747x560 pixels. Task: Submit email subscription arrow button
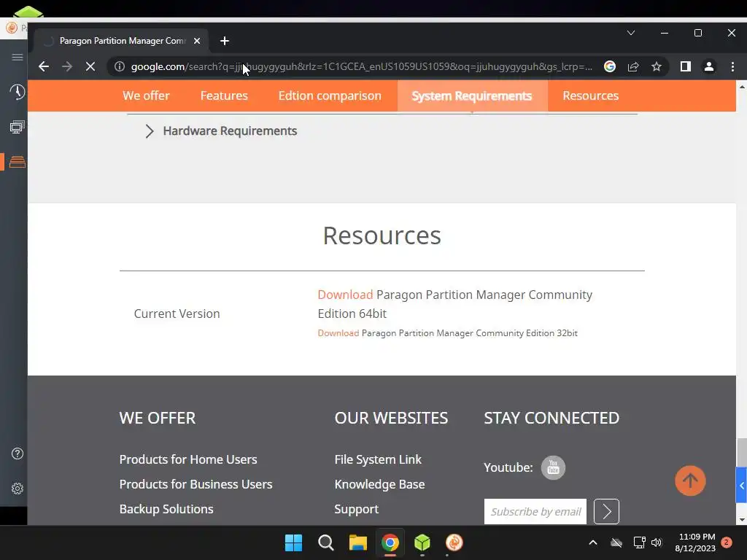(x=606, y=511)
